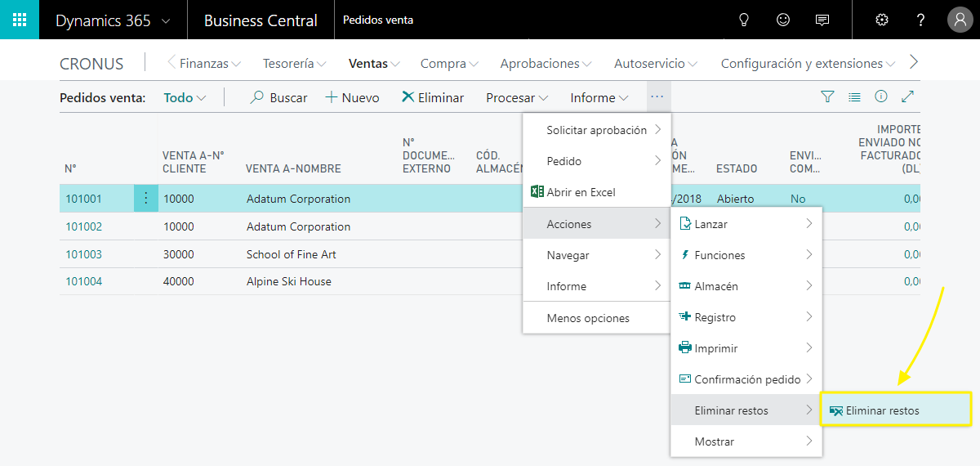Open the settings gear icon
980x466 pixels.
882,20
